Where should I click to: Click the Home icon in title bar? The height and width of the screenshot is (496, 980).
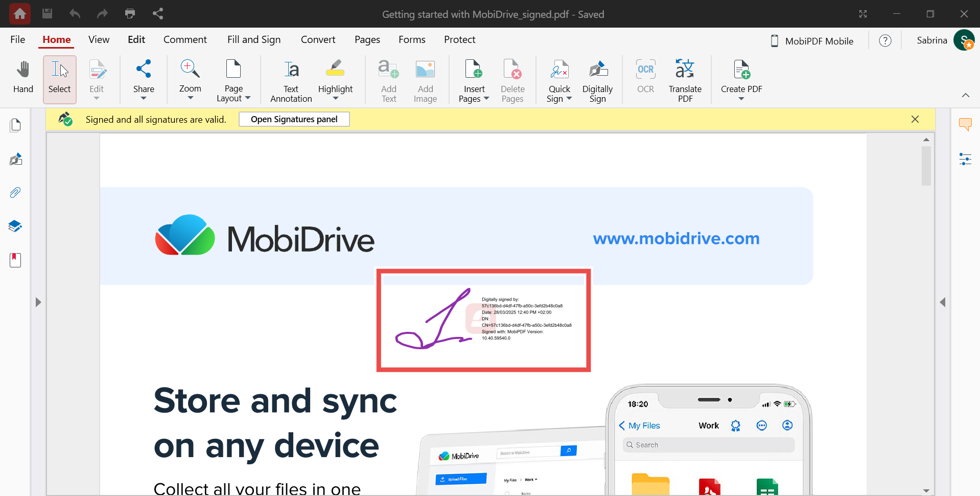(x=20, y=14)
